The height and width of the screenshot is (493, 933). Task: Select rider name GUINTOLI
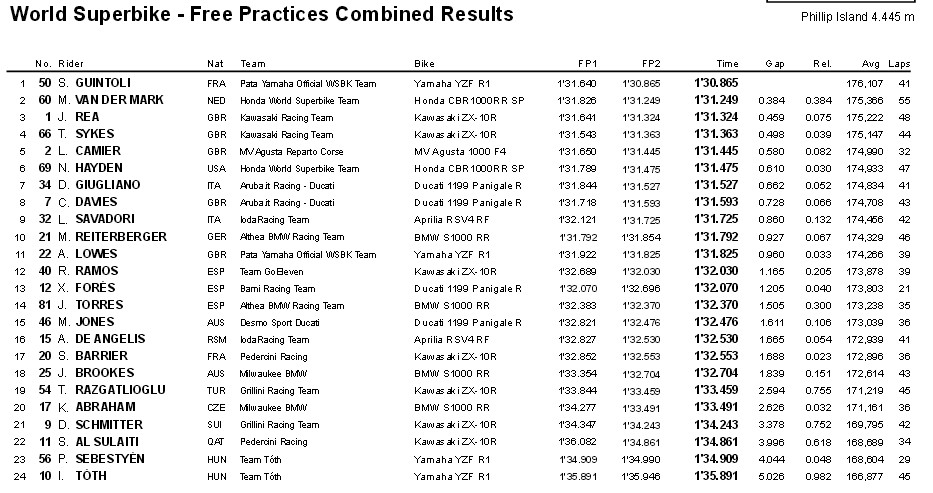pos(103,83)
